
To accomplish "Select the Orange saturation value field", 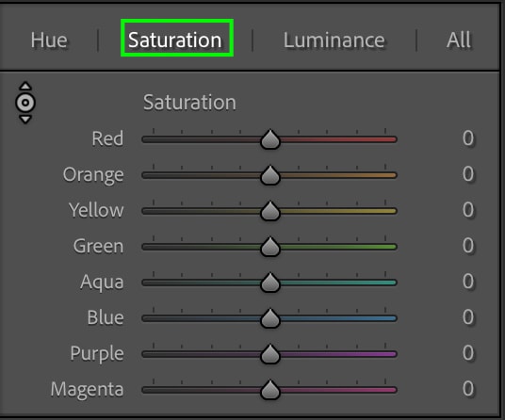I will [468, 174].
